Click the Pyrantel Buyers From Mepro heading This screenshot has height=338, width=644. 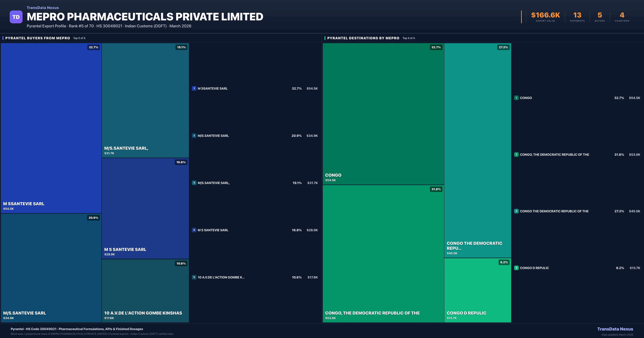(38, 38)
